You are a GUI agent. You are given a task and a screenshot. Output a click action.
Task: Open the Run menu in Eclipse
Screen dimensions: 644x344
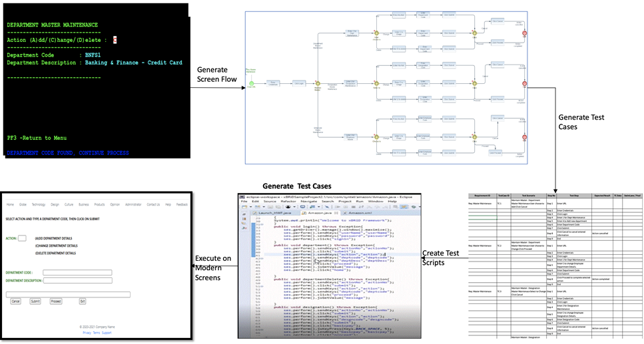point(360,202)
